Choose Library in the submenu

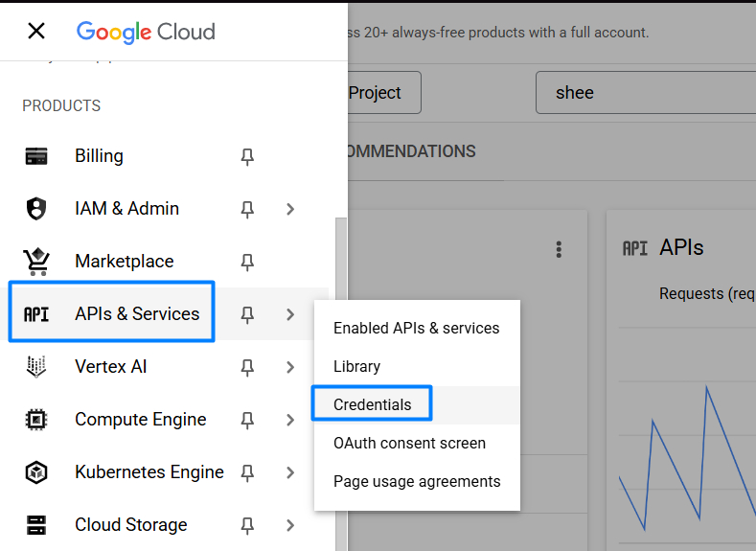(417, 366)
